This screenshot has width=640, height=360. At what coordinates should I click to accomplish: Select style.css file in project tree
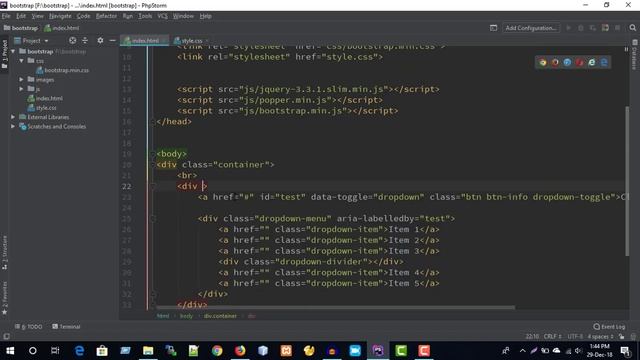42,108
